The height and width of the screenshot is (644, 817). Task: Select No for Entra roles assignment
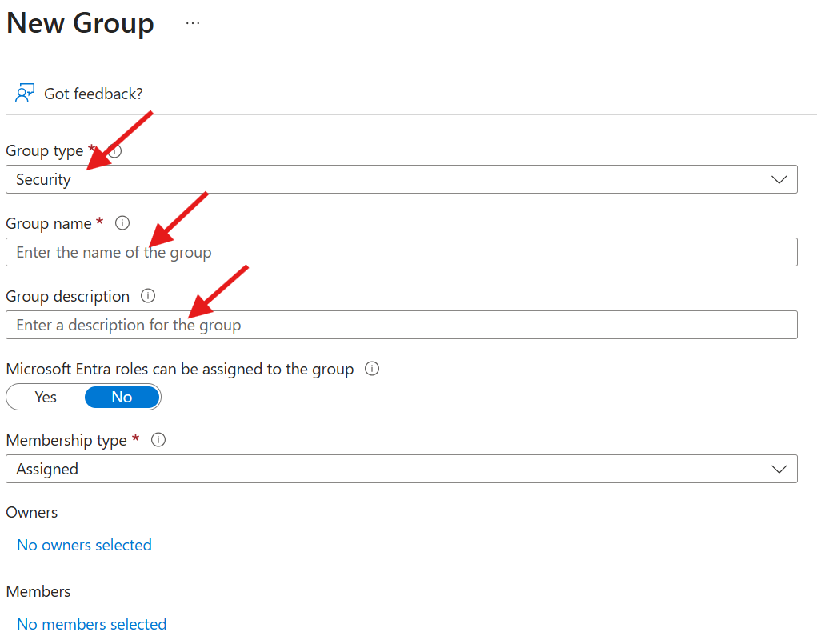pyautogui.click(x=122, y=397)
